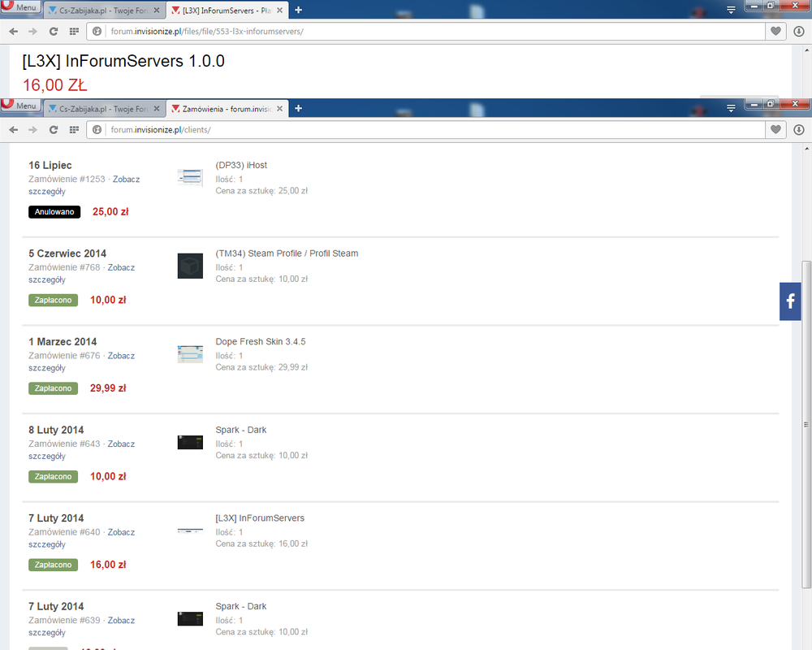Open Opera Menu in the lower window

[20, 106]
